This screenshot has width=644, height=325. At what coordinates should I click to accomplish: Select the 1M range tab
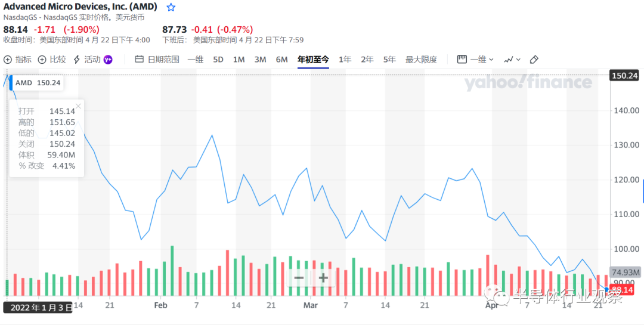239,60
